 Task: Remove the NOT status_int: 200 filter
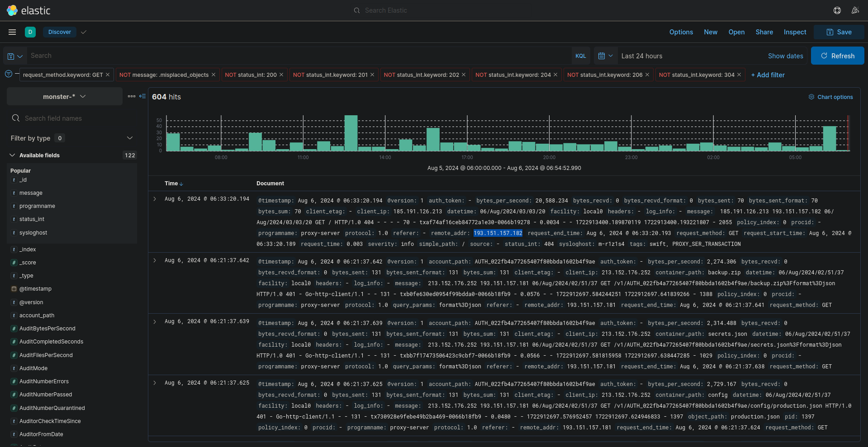tap(281, 75)
